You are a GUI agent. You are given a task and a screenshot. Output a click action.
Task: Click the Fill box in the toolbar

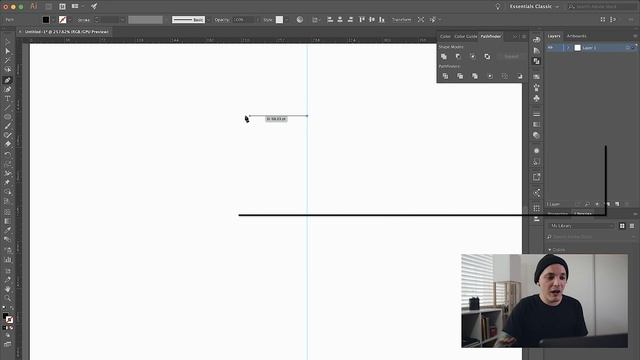[x=5, y=317]
